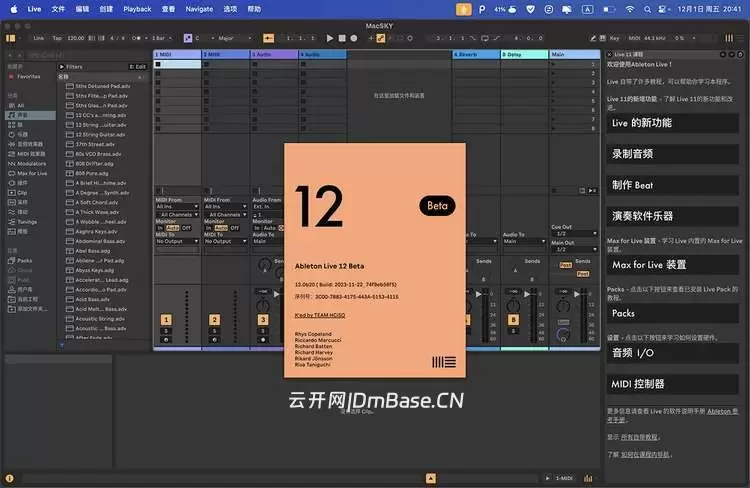750x488 pixels.
Task: Toggle the Loop switch in the toolbar
Action: [485, 38]
